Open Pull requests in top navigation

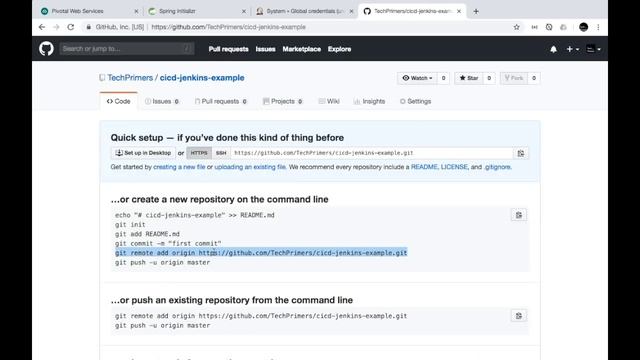228,49
